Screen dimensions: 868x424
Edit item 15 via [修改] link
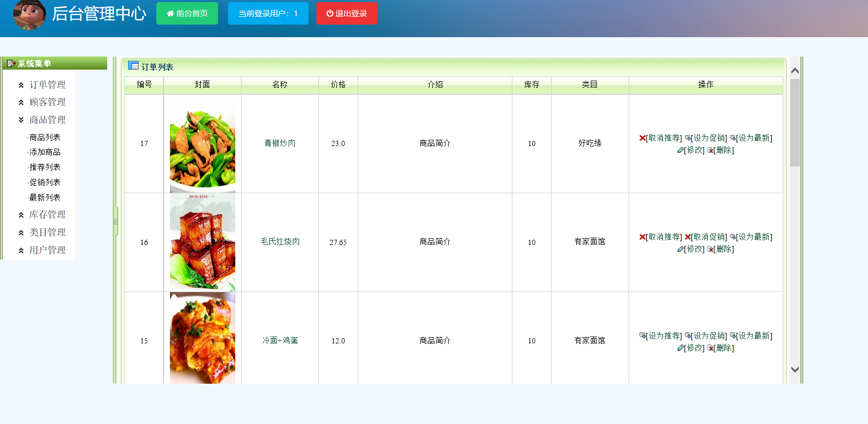(694, 348)
